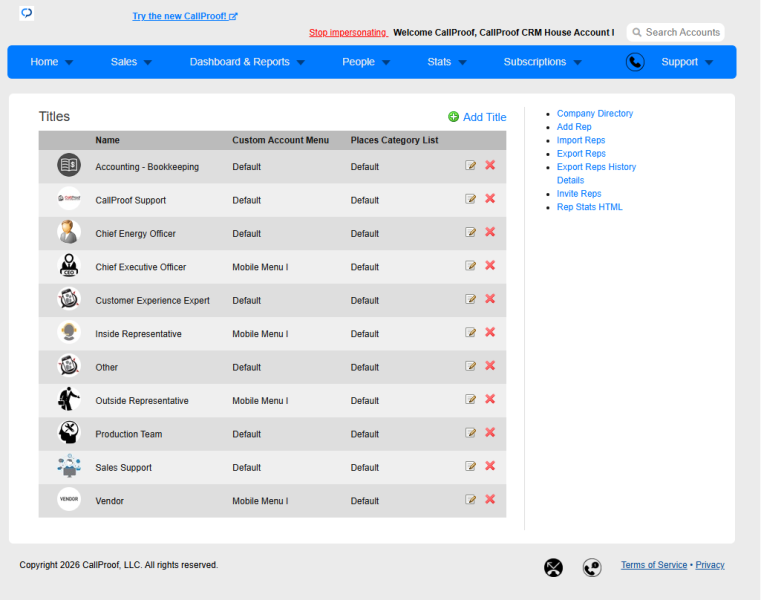Open the Sales menu
This screenshot has width=761, height=600.
point(124,62)
